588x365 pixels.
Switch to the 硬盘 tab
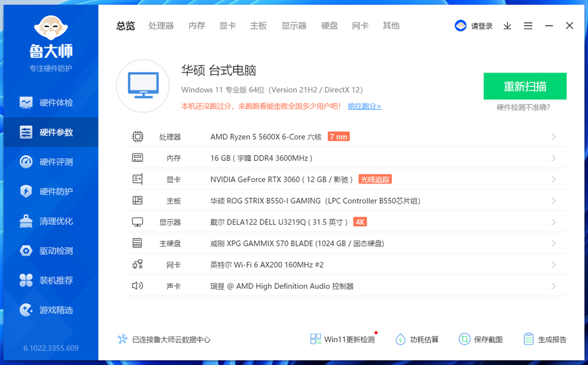pyautogui.click(x=329, y=26)
